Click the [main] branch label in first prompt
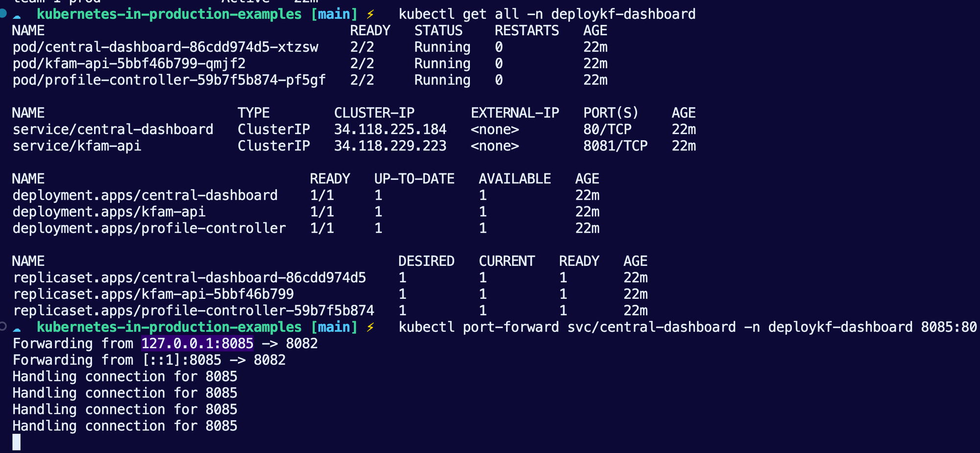The width and height of the screenshot is (980, 453). click(x=334, y=14)
